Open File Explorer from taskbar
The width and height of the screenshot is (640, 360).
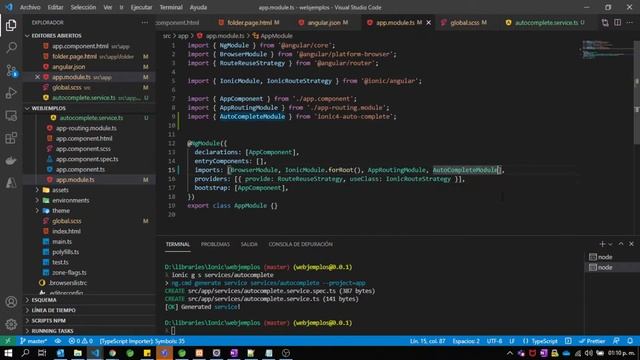coord(78,353)
